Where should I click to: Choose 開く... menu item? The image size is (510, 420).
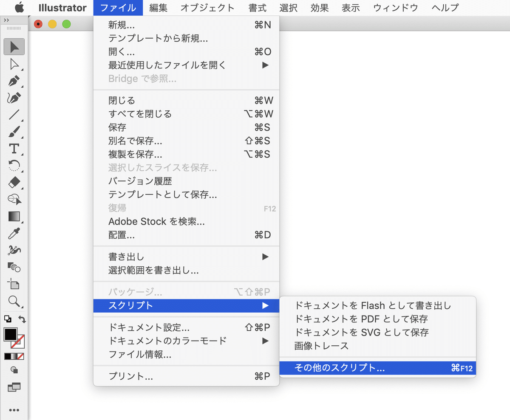tap(186, 52)
